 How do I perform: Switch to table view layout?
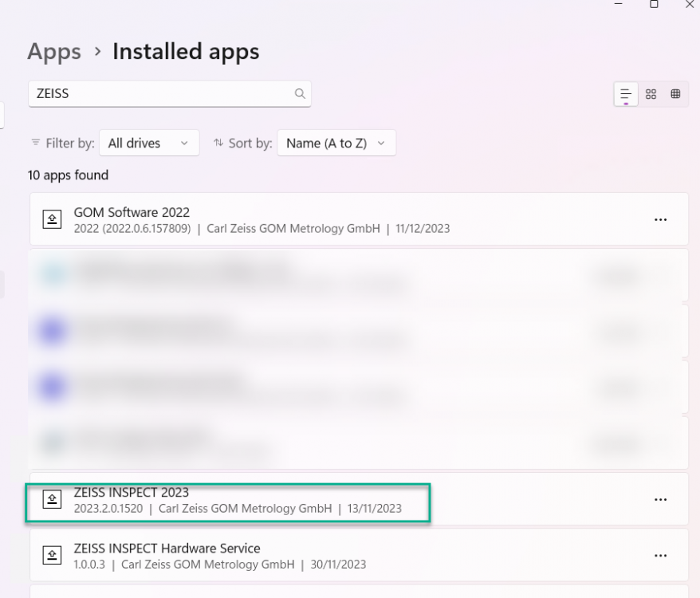[x=675, y=94]
